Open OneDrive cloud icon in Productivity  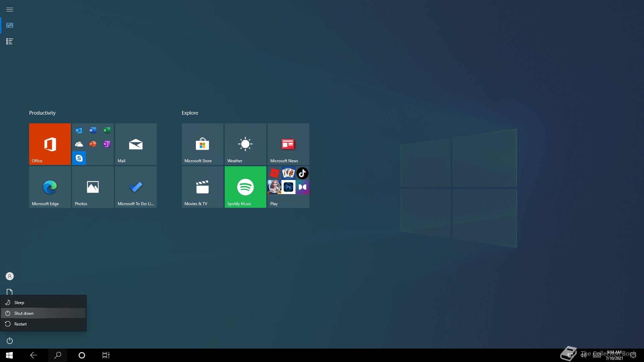click(x=79, y=144)
